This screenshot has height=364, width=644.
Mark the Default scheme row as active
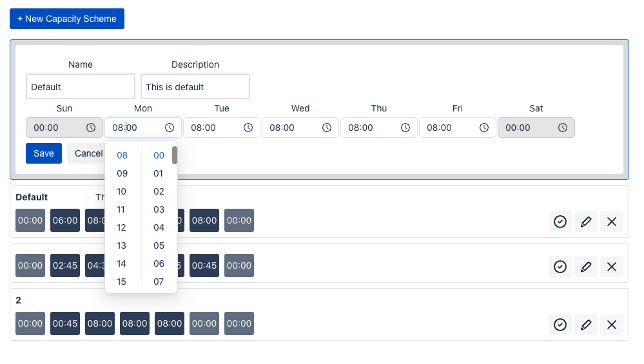560,222
